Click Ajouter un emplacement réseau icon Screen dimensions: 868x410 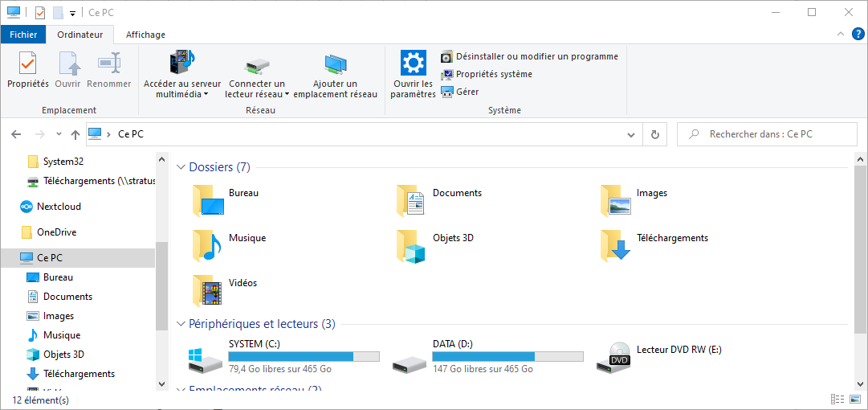335,64
